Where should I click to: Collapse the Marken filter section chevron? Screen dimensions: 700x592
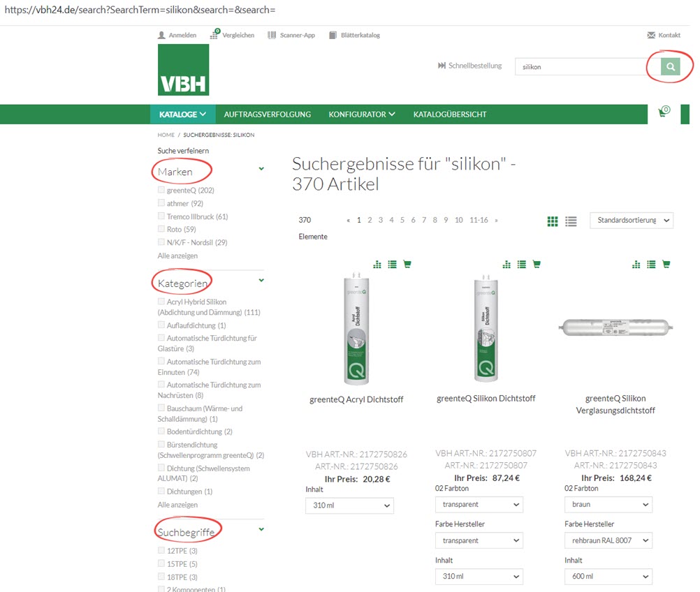pos(261,169)
